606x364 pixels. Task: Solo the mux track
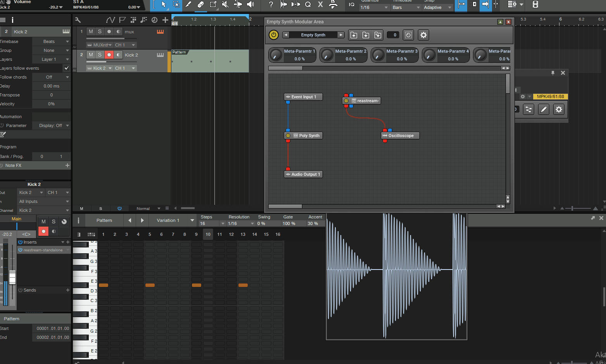100,31
